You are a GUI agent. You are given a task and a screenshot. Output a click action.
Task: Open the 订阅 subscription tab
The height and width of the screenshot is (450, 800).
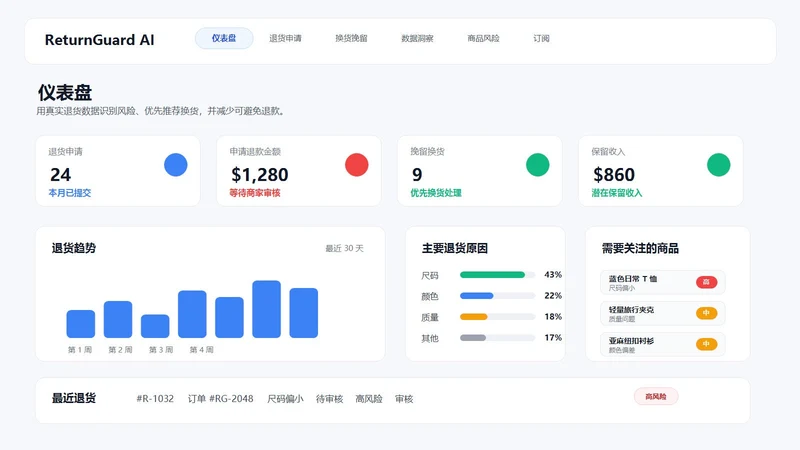541,38
